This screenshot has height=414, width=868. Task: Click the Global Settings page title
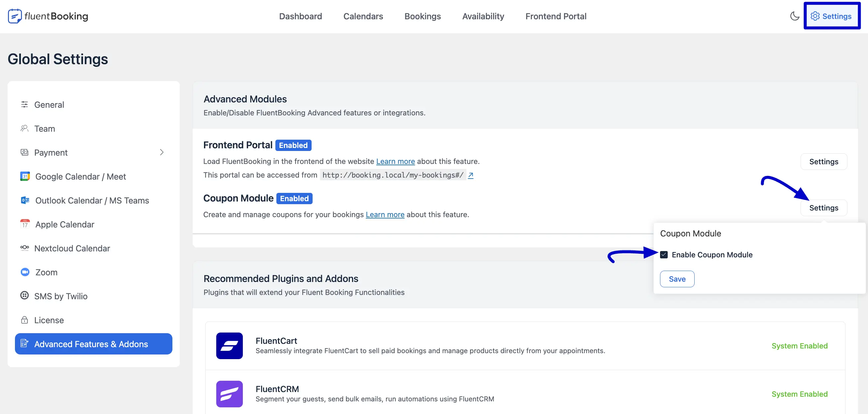(57, 59)
